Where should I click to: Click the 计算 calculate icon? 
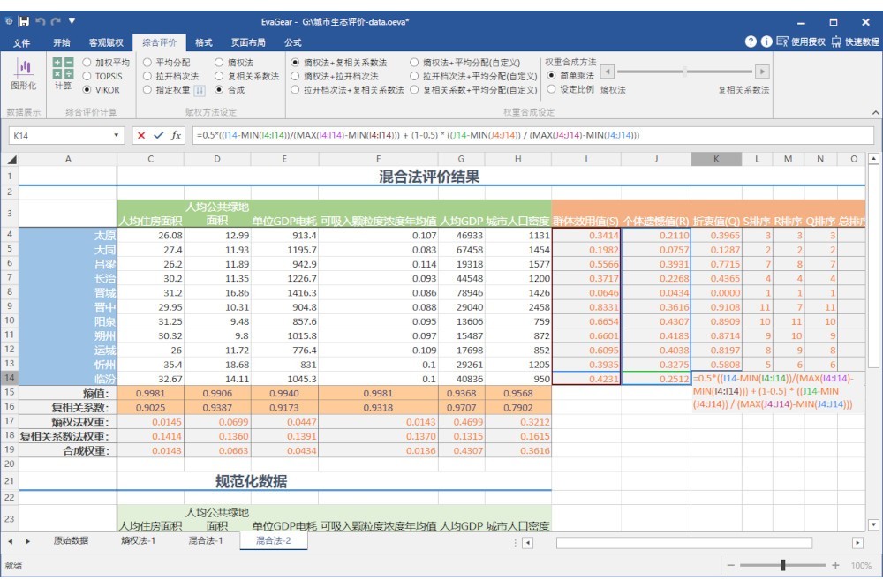pos(63,72)
